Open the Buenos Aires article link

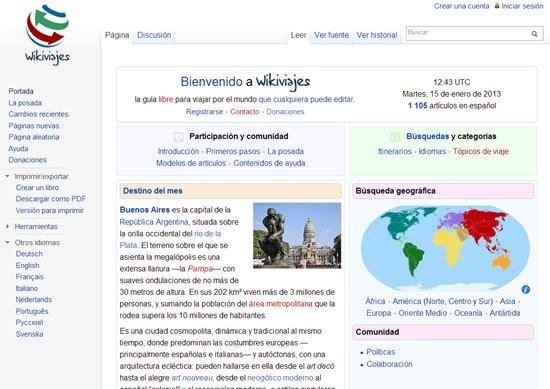pos(145,210)
